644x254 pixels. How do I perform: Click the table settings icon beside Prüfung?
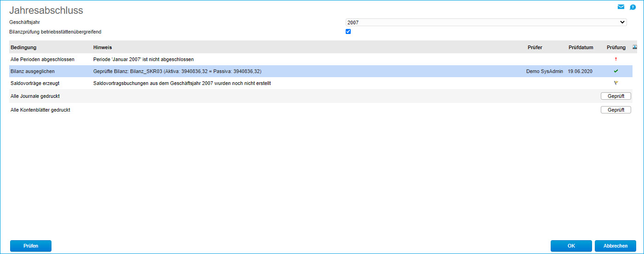pyautogui.click(x=635, y=47)
